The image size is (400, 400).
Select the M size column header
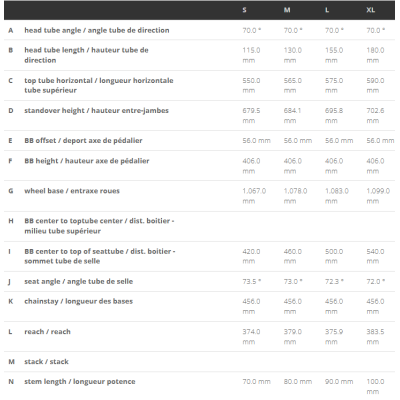point(287,10)
